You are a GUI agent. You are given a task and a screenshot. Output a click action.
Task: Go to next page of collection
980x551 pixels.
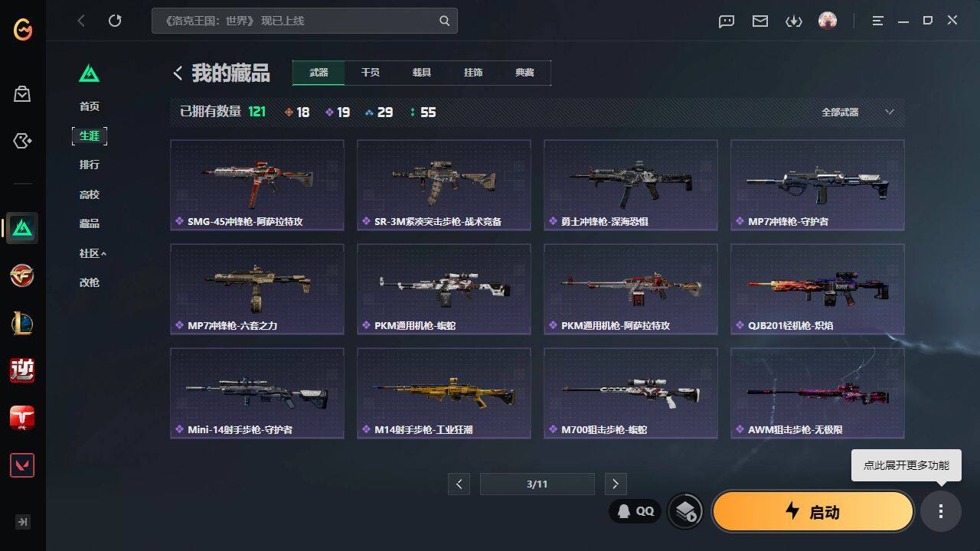[615, 484]
